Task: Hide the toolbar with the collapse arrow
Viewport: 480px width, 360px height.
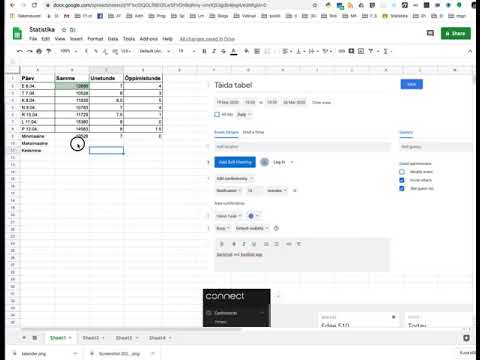Action: tap(470, 51)
